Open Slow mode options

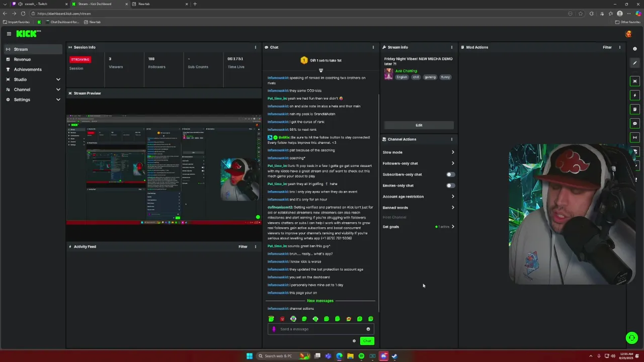point(419,152)
